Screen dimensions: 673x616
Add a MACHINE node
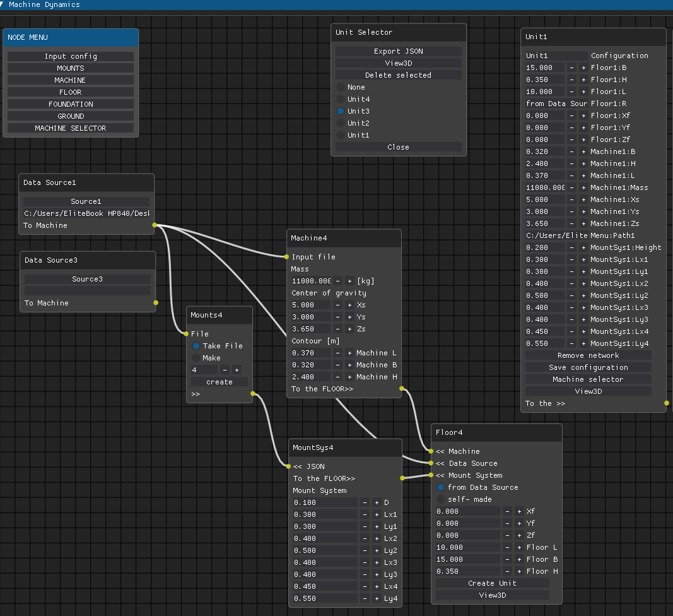pyautogui.click(x=71, y=80)
